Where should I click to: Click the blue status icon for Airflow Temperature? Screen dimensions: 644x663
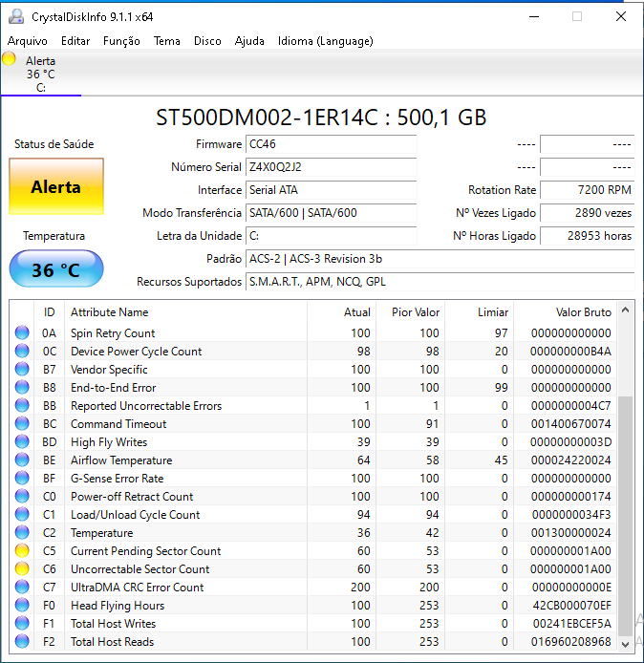pos(22,460)
